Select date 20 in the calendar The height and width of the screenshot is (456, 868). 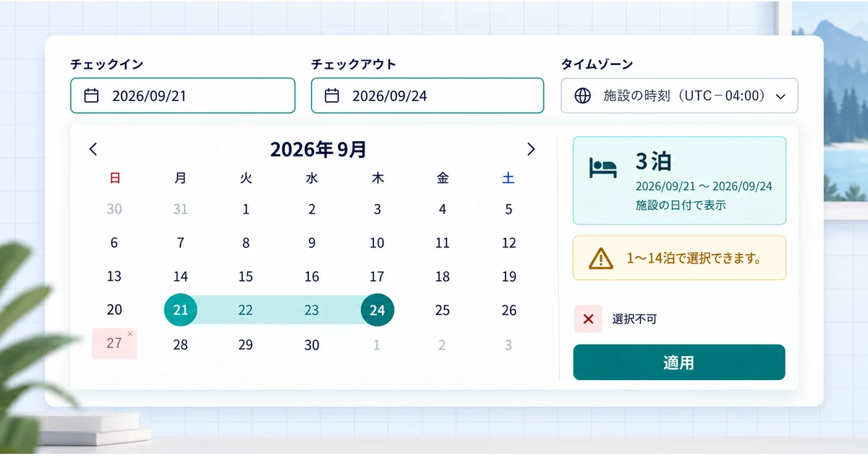point(114,310)
